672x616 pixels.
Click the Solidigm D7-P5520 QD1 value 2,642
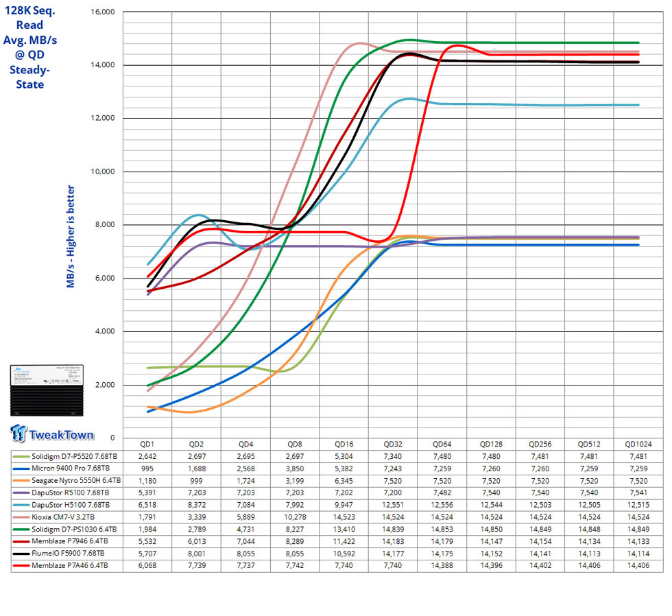tap(147, 457)
